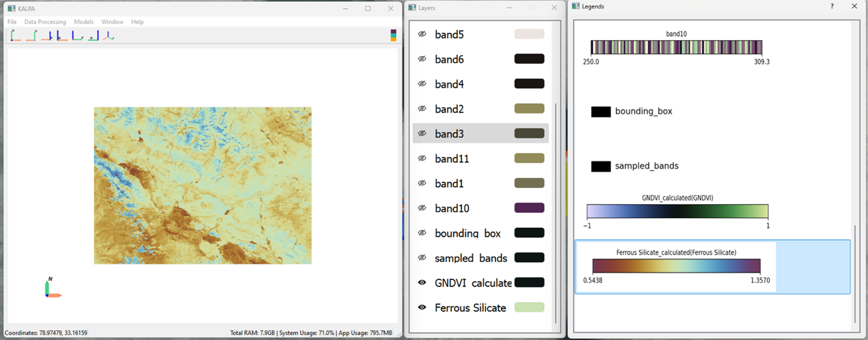Screen dimensions: 868x340
Task: Click band10 colorbar in Legends
Action: pyautogui.click(x=676, y=47)
